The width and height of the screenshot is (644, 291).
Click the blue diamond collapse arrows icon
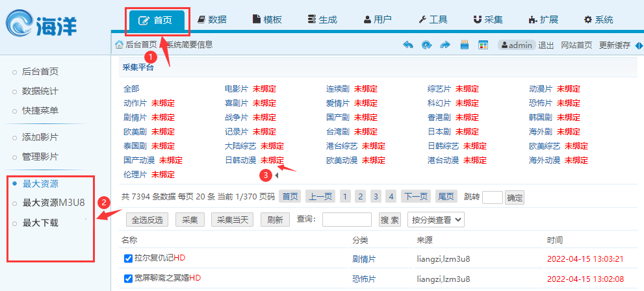click(639, 45)
